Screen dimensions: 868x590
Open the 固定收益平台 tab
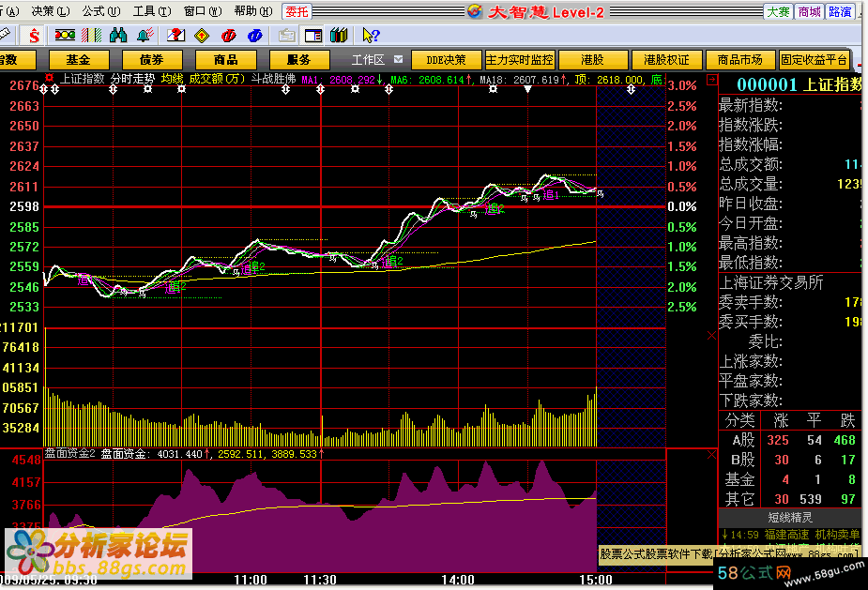(814, 60)
